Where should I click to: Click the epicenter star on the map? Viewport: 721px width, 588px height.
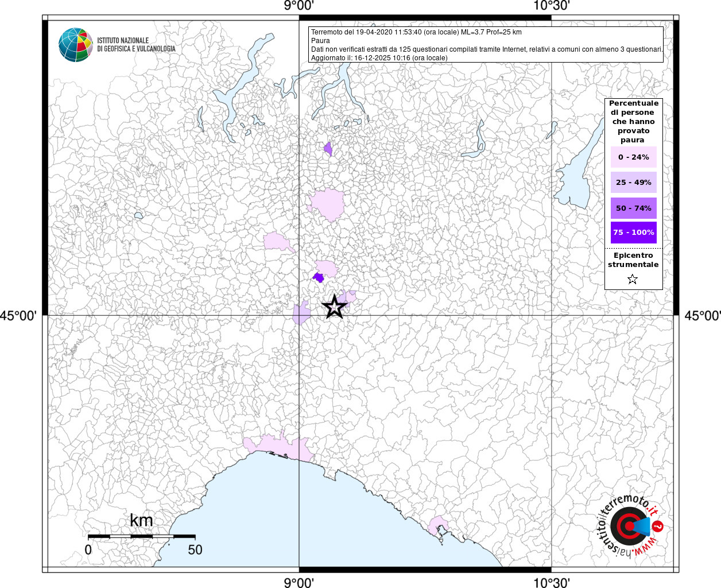click(x=335, y=307)
